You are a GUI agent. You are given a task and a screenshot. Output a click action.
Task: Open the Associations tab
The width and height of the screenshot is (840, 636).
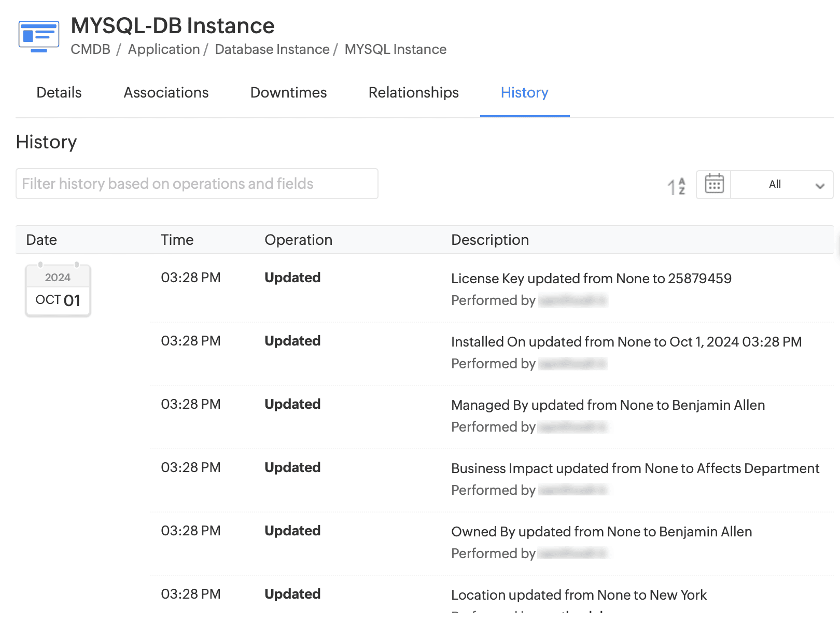(166, 92)
